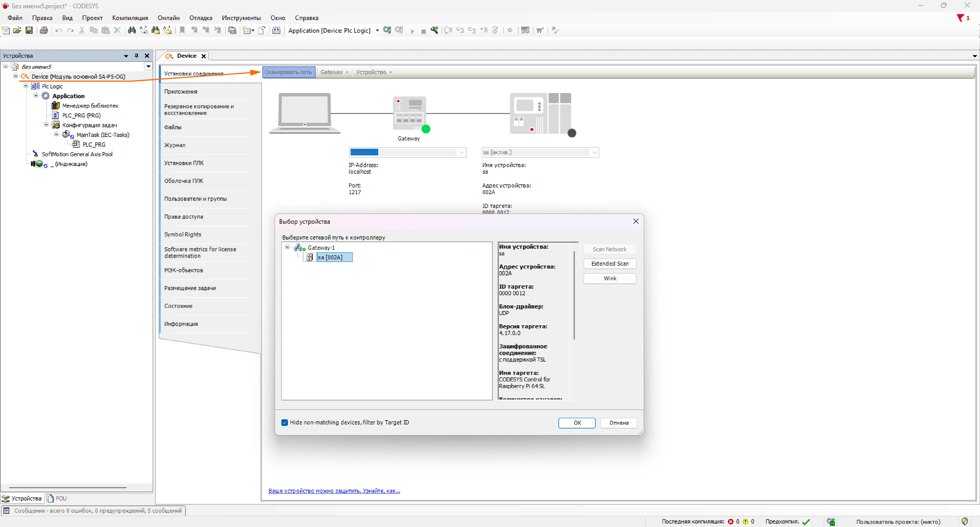This screenshot has width=980, height=527.
Task: Collapse the Без имени5 project node
Action: click(5, 66)
